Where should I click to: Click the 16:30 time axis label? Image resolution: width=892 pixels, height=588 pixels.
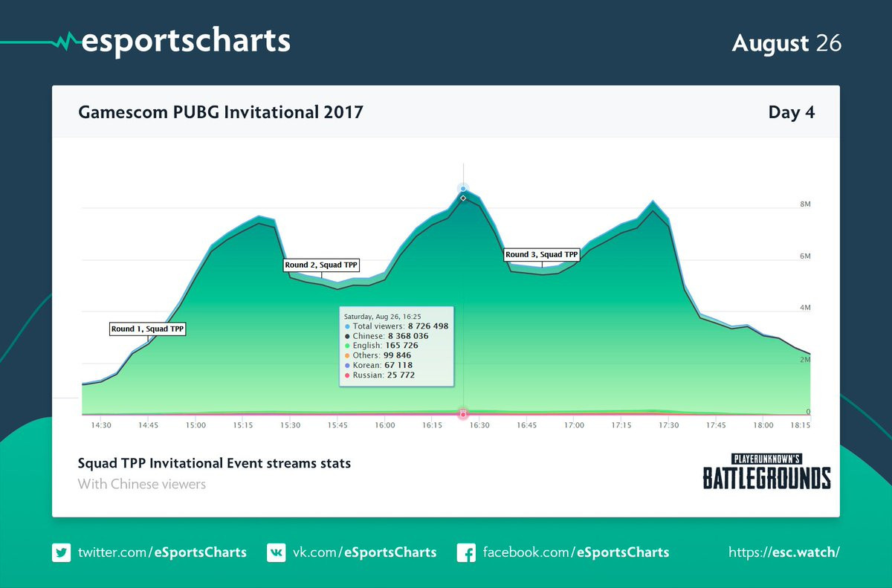479,425
